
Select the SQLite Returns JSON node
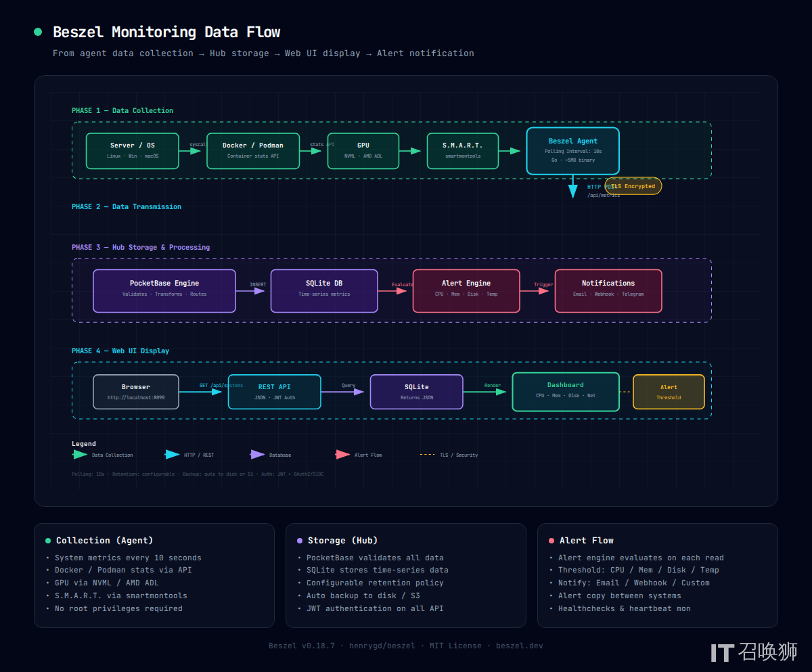click(417, 392)
